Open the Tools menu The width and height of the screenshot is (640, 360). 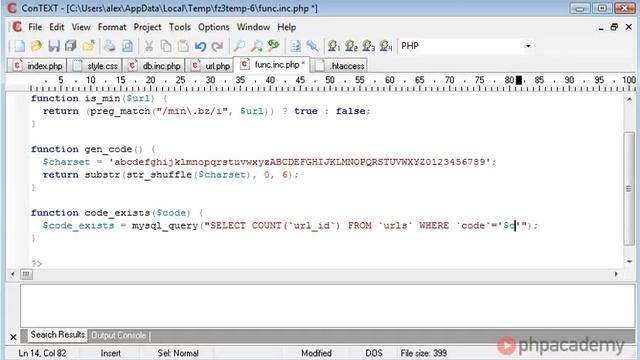[x=180, y=27]
